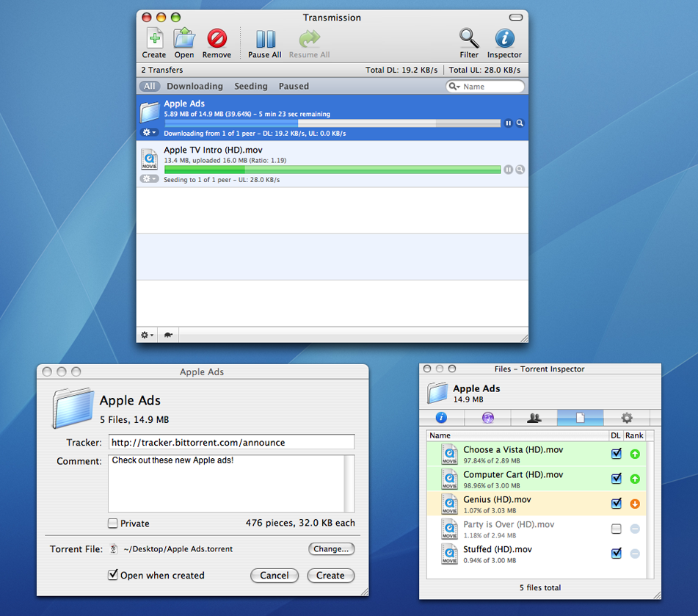Screen dimensions: 698x616
Task: Enable the Private checkbox
Action: pos(113,523)
